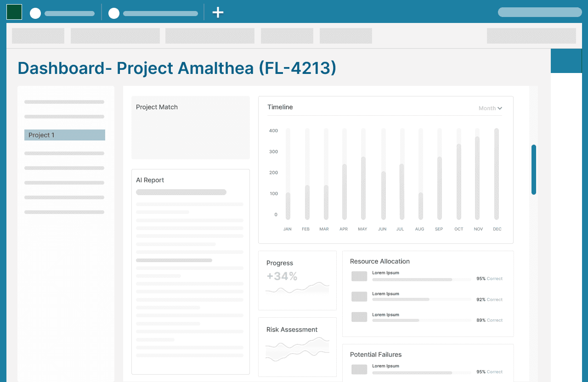The image size is (588, 382).
Task: Select the JUL bar in Timeline chart
Action: coord(402,192)
